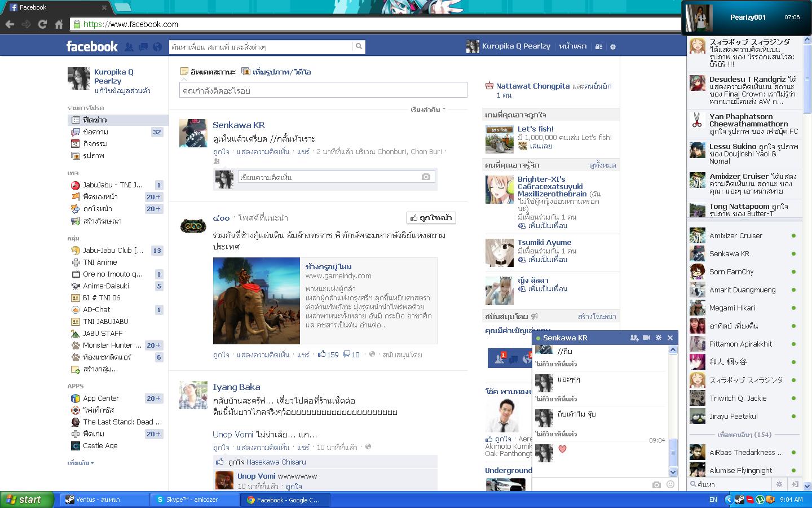
Task: Open account settings gear in blue header
Action: tap(613, 47)
